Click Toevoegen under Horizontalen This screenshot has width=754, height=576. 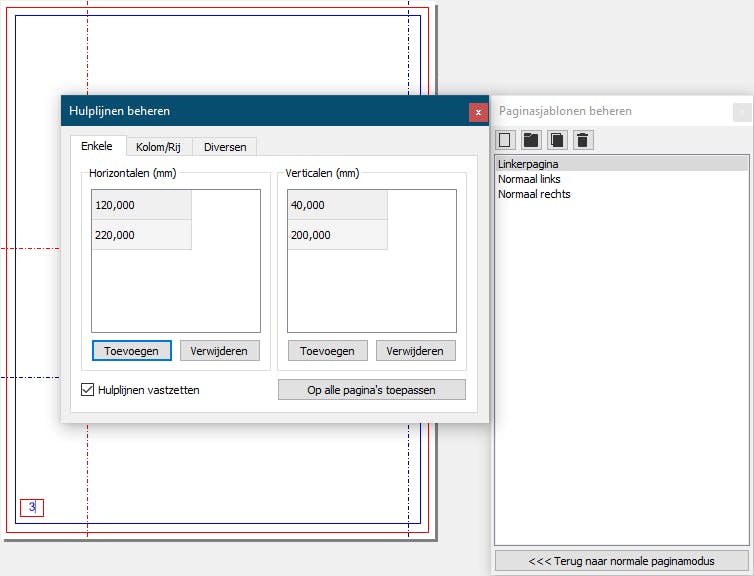(131, 351)
